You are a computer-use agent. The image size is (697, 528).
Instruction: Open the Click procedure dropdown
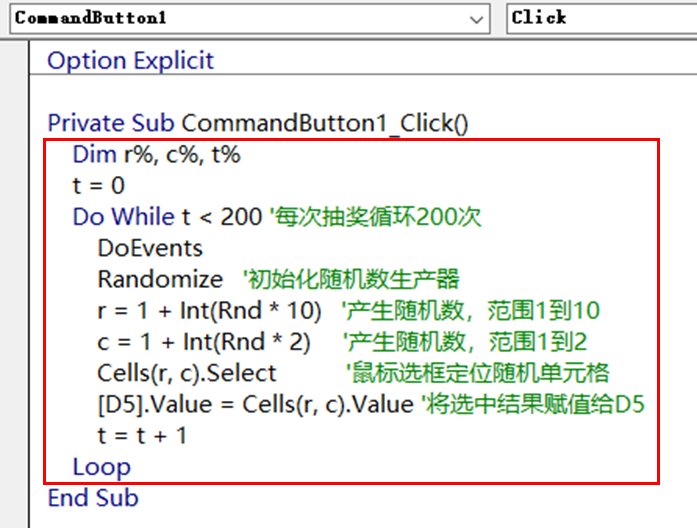click(601, 18)
